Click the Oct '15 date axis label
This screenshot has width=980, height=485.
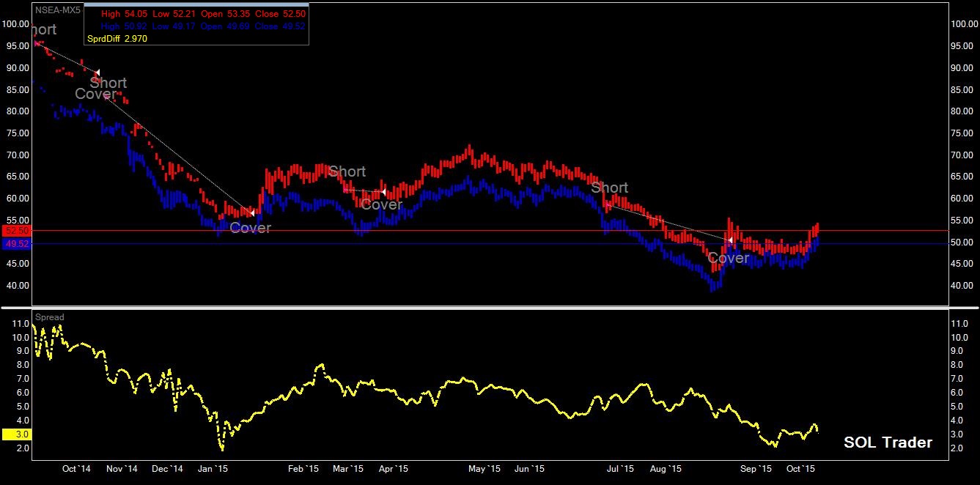click(x=801, y=469)
